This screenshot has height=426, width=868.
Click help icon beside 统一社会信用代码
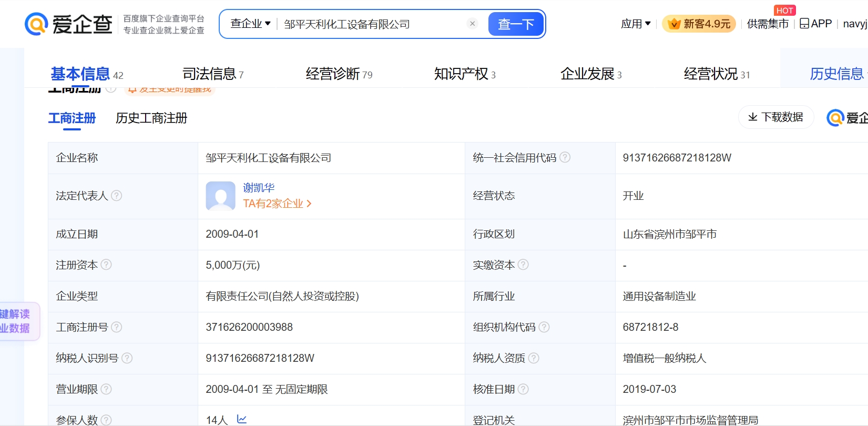pyautogui.click(x=565, y=157)
